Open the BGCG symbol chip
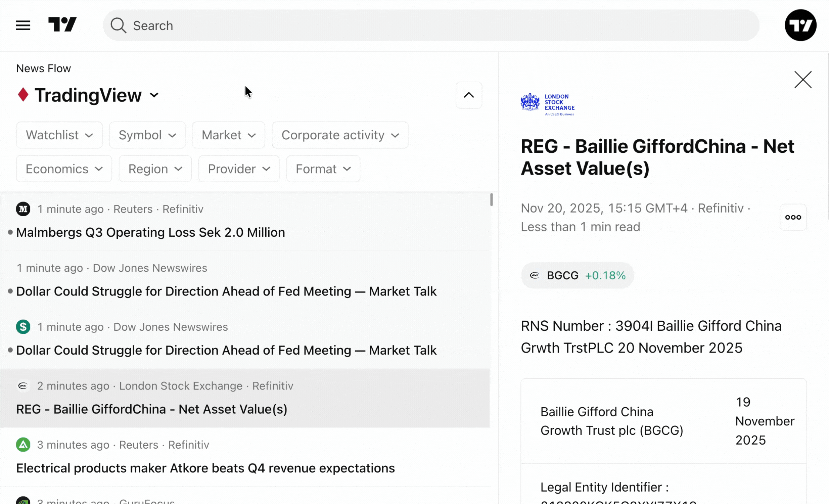The width and height of the screenshot is (829, 504). coord(577,276)
